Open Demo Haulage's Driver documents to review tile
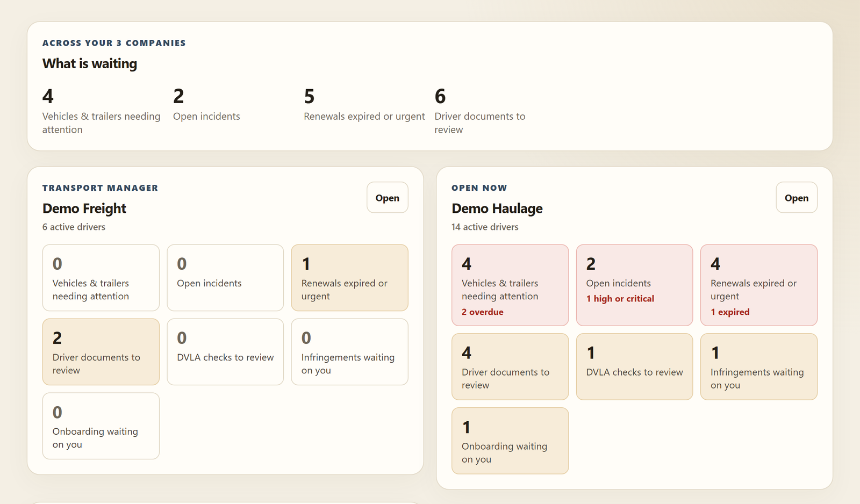 510,367
